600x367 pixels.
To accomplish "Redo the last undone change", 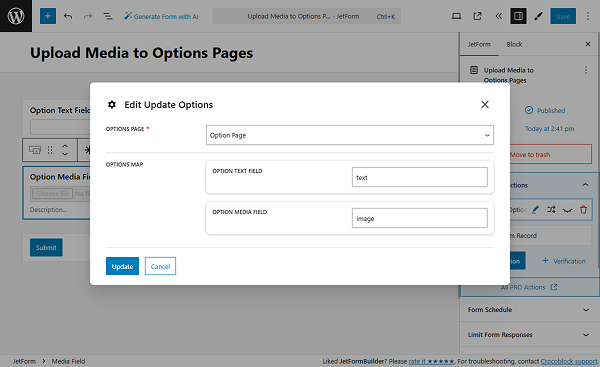I will [x=88, y=16].
